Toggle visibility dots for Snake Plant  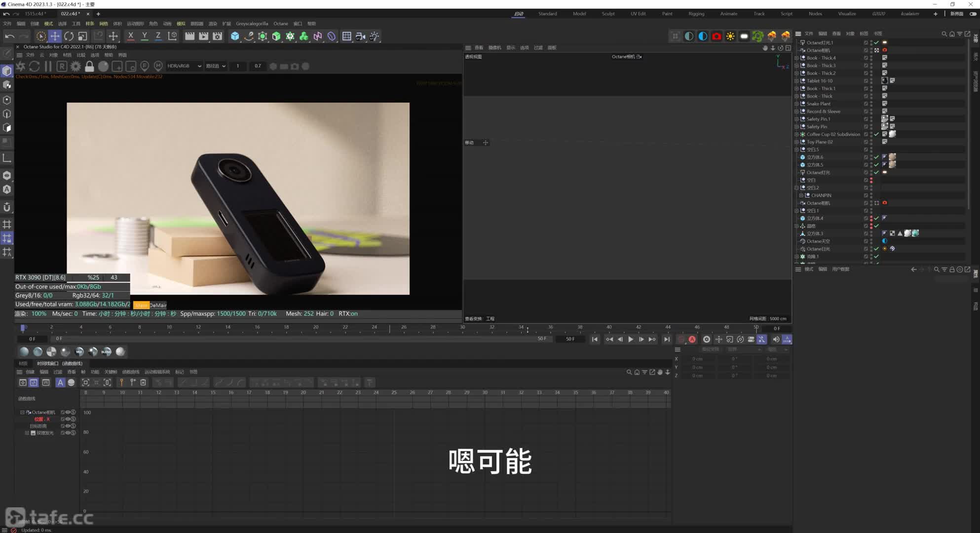[871, 104]
